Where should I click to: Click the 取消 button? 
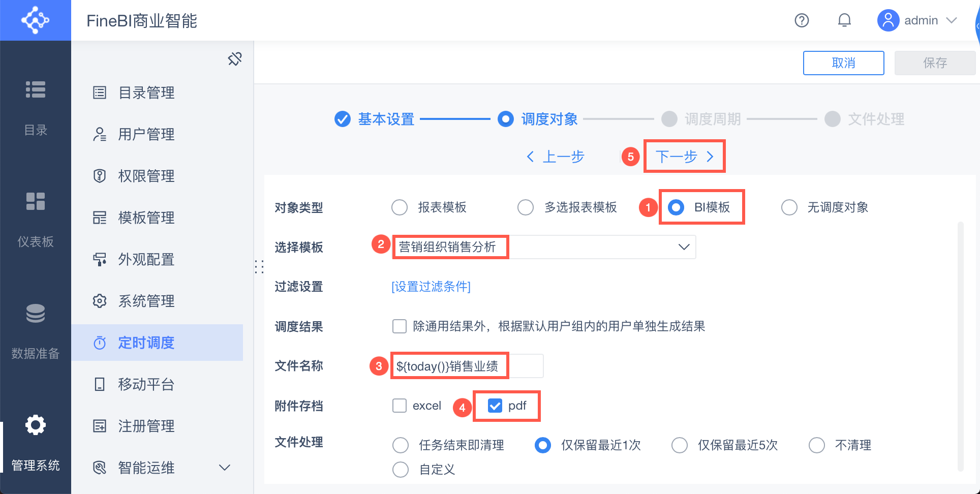(843, 63)
